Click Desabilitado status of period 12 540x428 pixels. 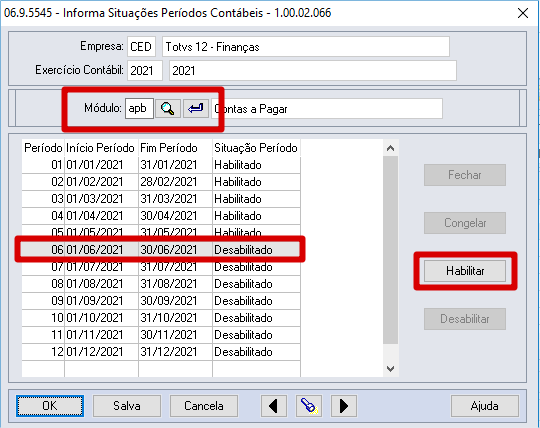click(256, 352)
